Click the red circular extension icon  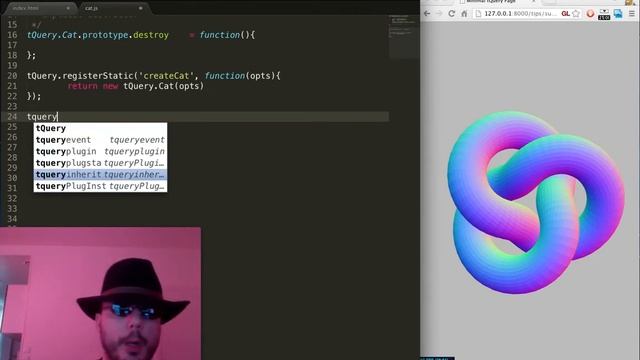(x=590, y=13)
